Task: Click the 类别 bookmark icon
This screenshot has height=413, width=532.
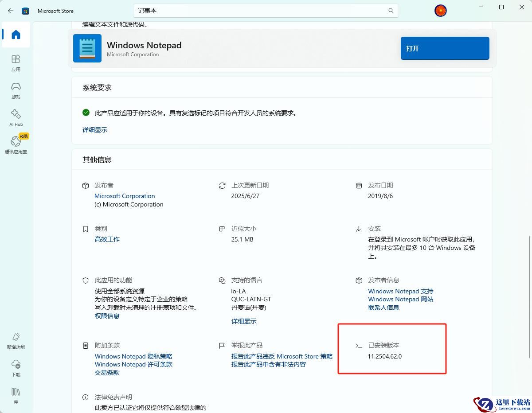Action: coord(86,229)
